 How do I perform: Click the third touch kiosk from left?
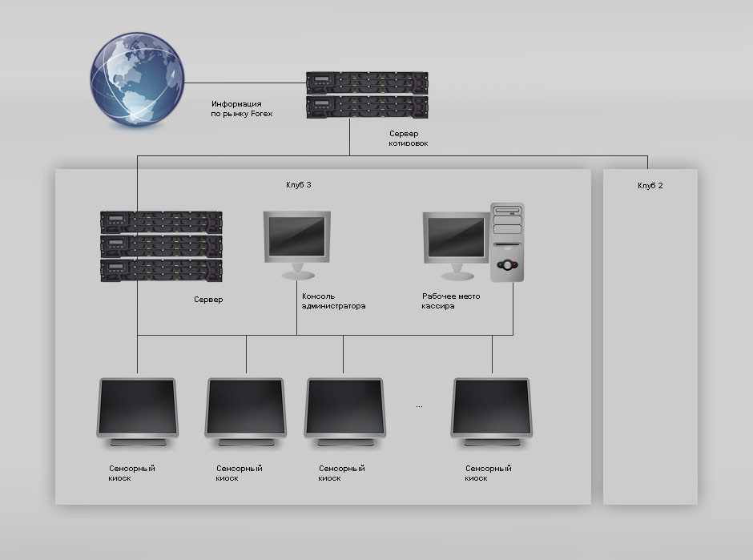345,409
